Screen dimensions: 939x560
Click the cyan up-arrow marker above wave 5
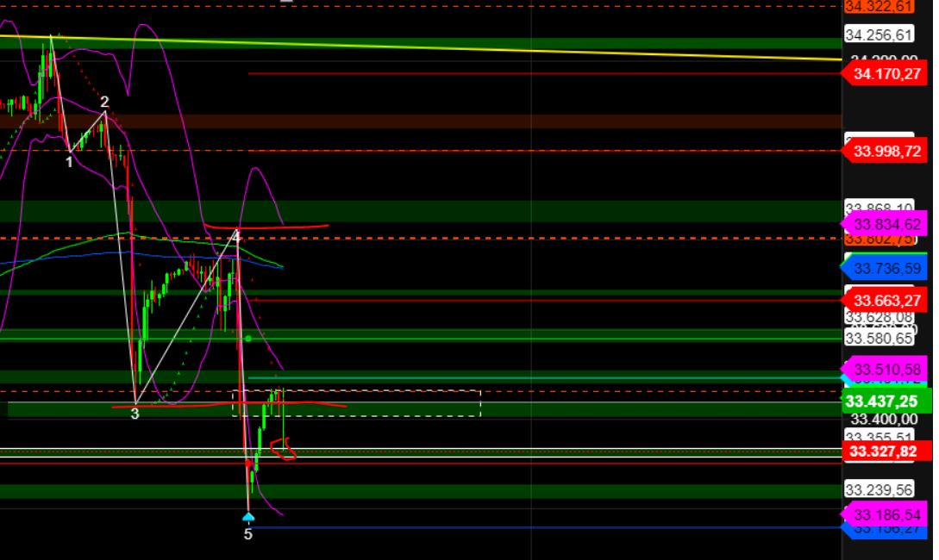[248, 516]
